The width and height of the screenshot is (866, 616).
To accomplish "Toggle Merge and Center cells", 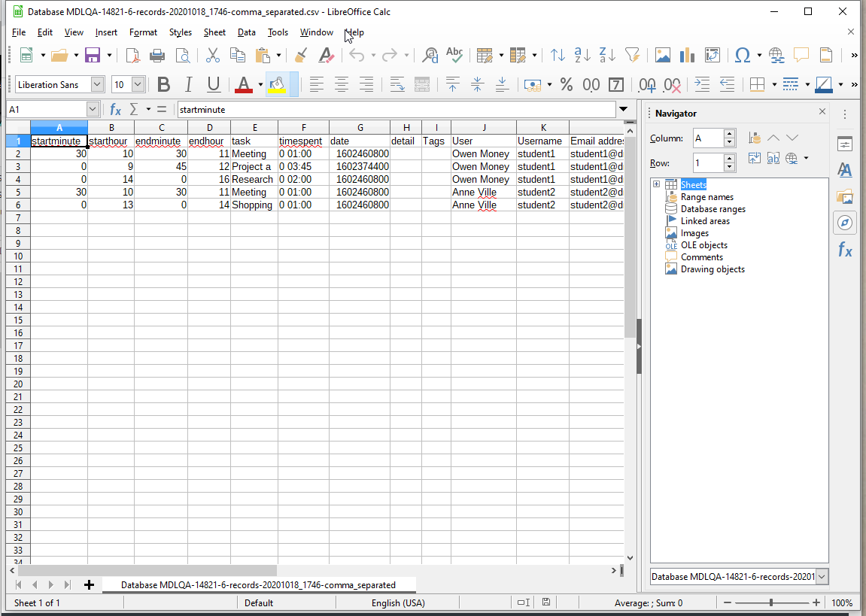I will [x=422, y=84].
